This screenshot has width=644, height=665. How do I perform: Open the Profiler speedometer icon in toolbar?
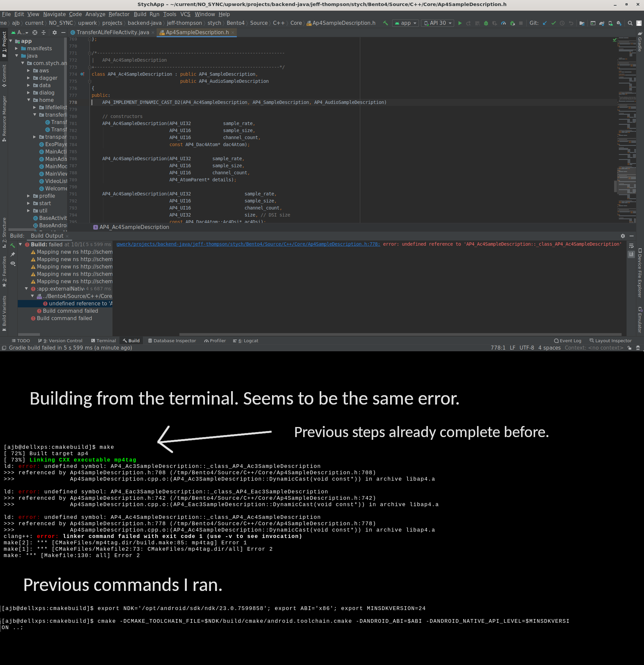(503, 23)
